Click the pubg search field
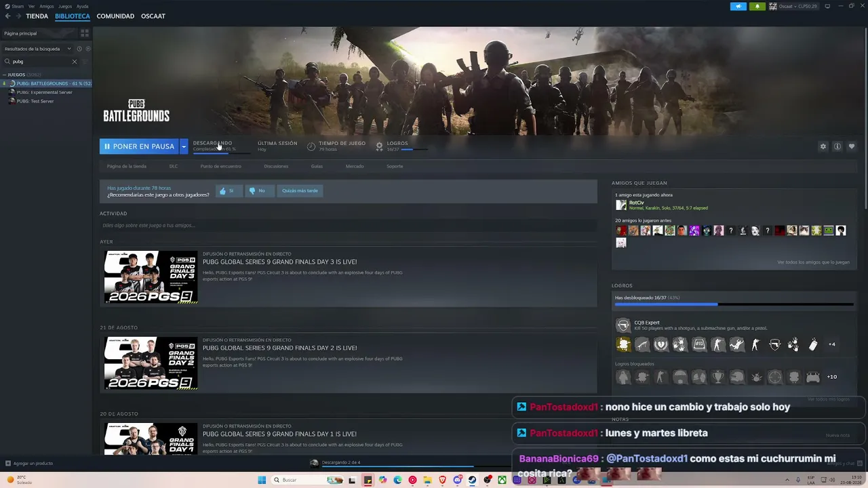The height and width of the screenshot is (488, 868). coord(41,62)
